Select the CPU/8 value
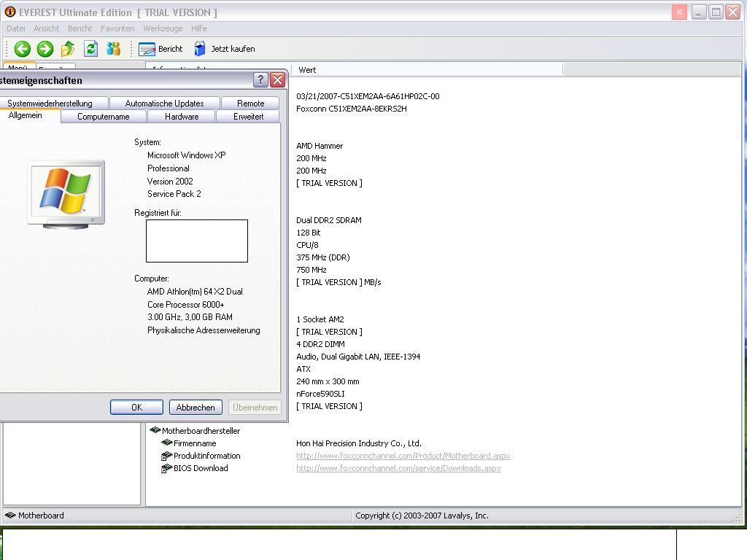Viewport: 747px width, 560px height. pos(307,245)
